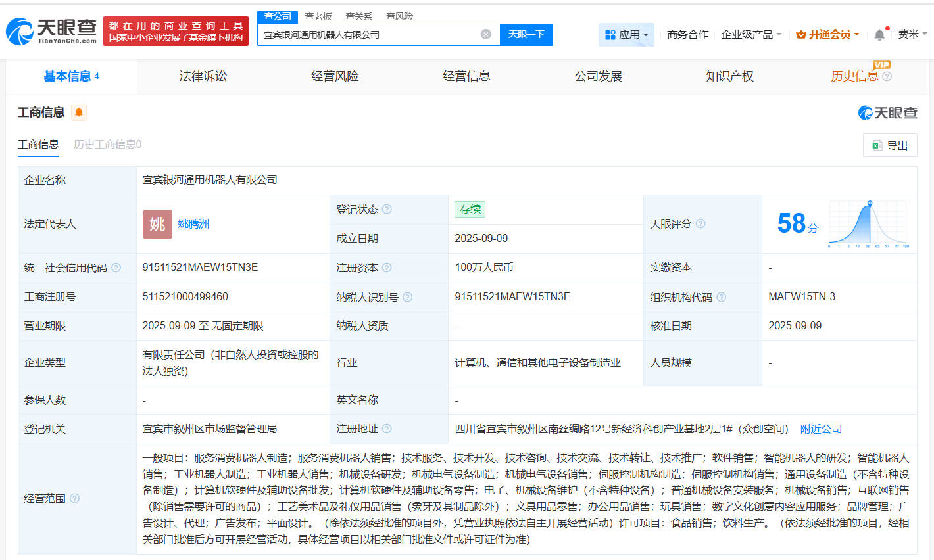Image resolution: width=934 pixels, height=560 pixels.
Task: Select the 查老板 search tab
Action: (317, 16)
